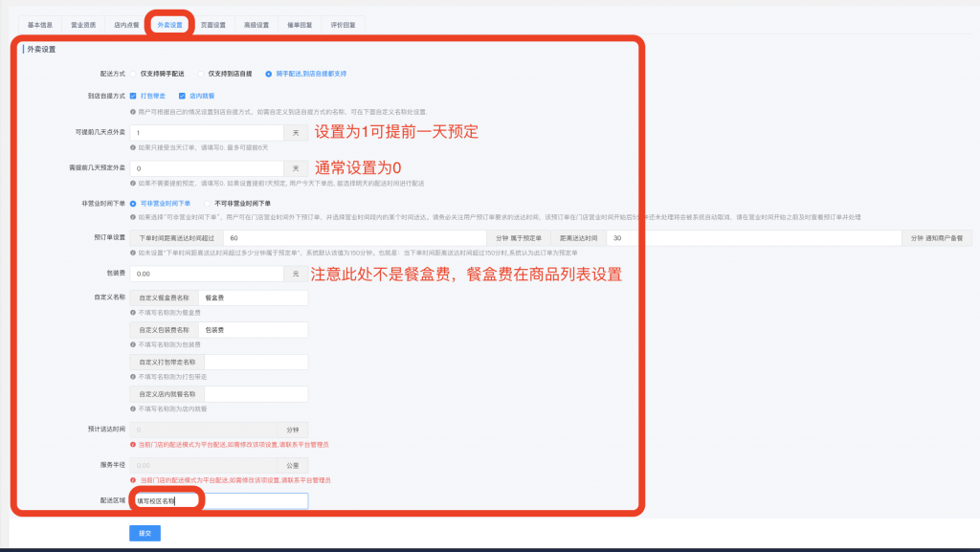Focus the 需提前几天预定外卖 input field

pyautogui.click(x=207, y=168)
